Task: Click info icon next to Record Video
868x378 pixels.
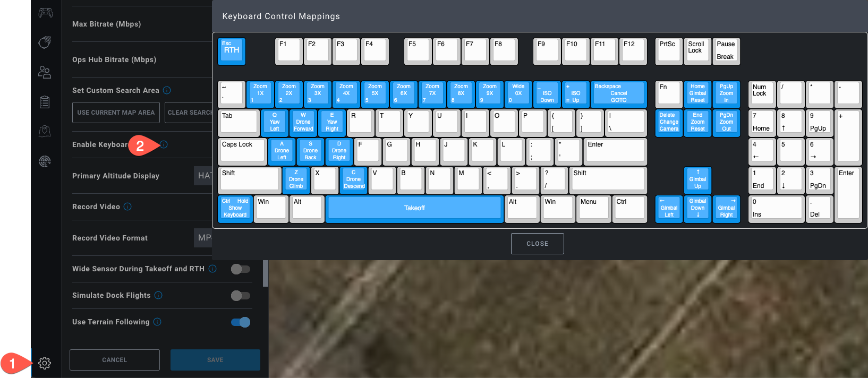Action: click(x=127, y=207)
